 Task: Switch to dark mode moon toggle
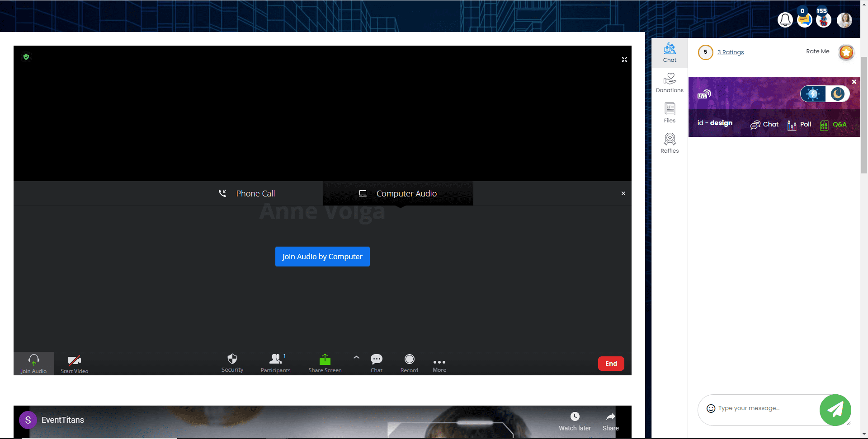tap(838, 94)
